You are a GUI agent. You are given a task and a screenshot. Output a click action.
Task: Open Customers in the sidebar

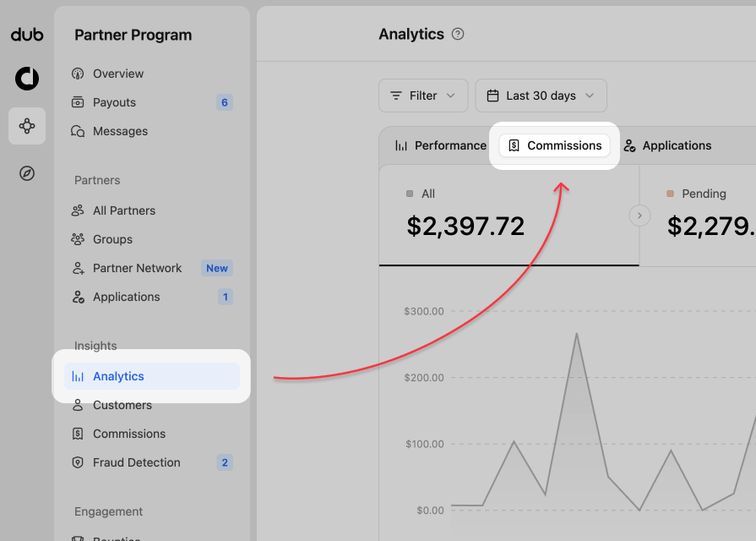tap(152, 405)
